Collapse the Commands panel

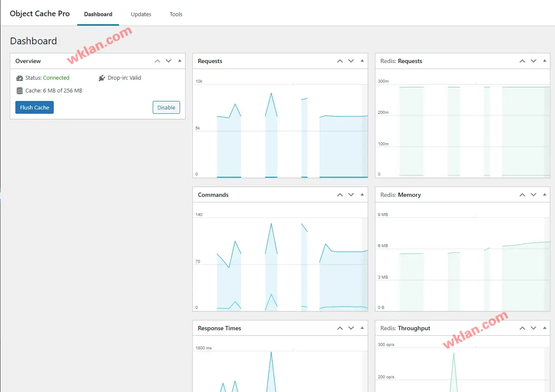[x=362, y=195]
